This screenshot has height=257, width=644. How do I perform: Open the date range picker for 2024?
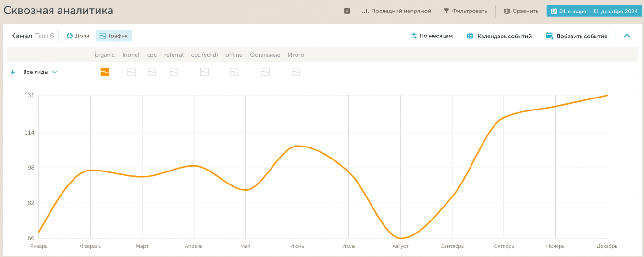click(594, 11)
